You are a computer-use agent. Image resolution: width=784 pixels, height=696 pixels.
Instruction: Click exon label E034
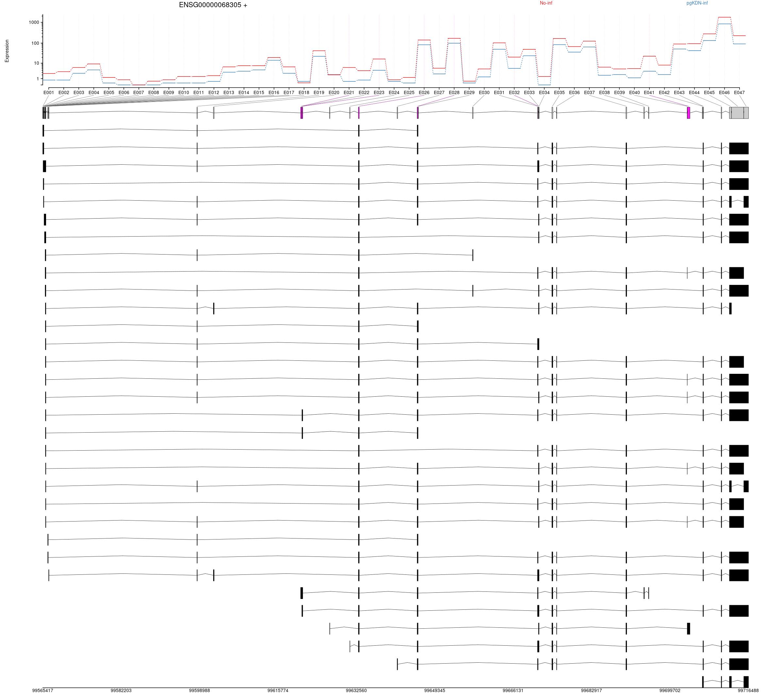[544, 92]
